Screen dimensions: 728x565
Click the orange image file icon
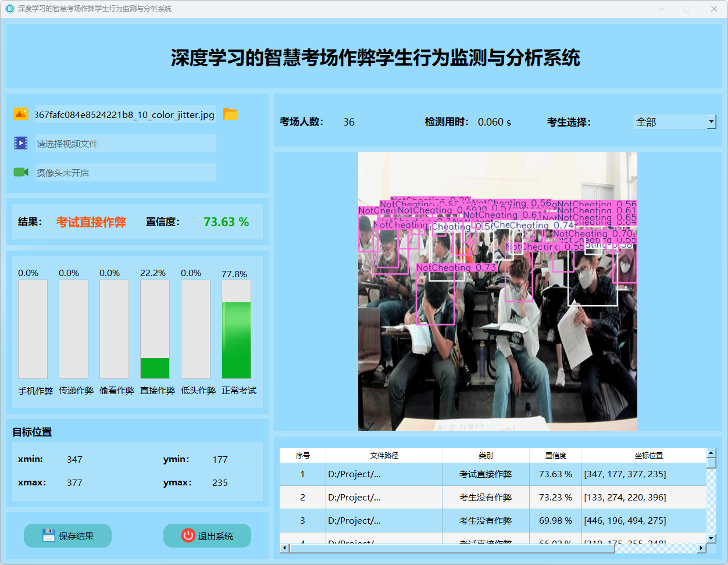pyautogui.click(x=21, y=115)
